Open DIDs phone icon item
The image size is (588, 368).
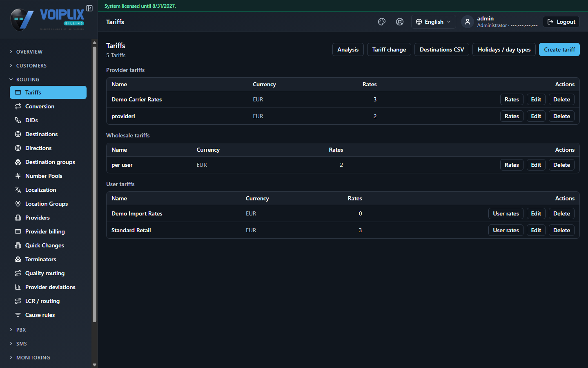48,120
